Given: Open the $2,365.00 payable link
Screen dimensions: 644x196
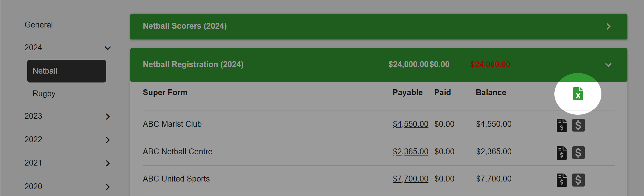Looking at the screenshot, I should [410, 152].
